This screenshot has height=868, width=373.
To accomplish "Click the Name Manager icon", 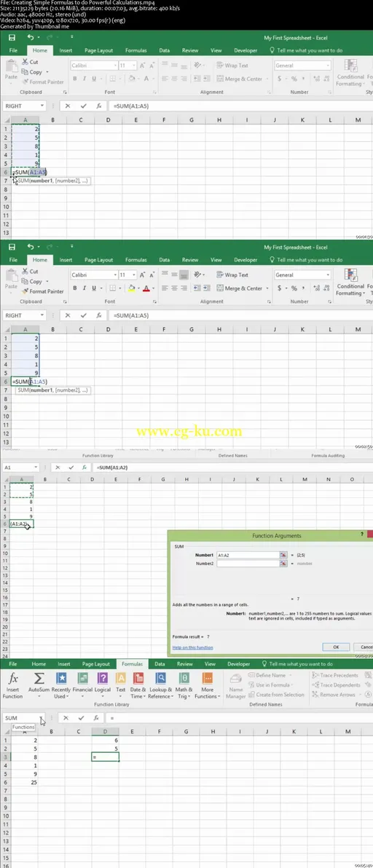I will click(236, 679).
